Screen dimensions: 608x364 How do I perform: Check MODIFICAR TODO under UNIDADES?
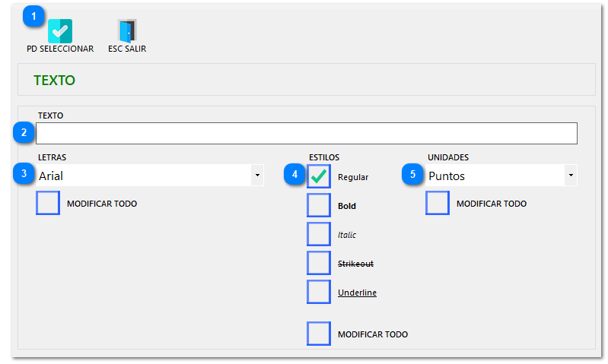point(438,204)
